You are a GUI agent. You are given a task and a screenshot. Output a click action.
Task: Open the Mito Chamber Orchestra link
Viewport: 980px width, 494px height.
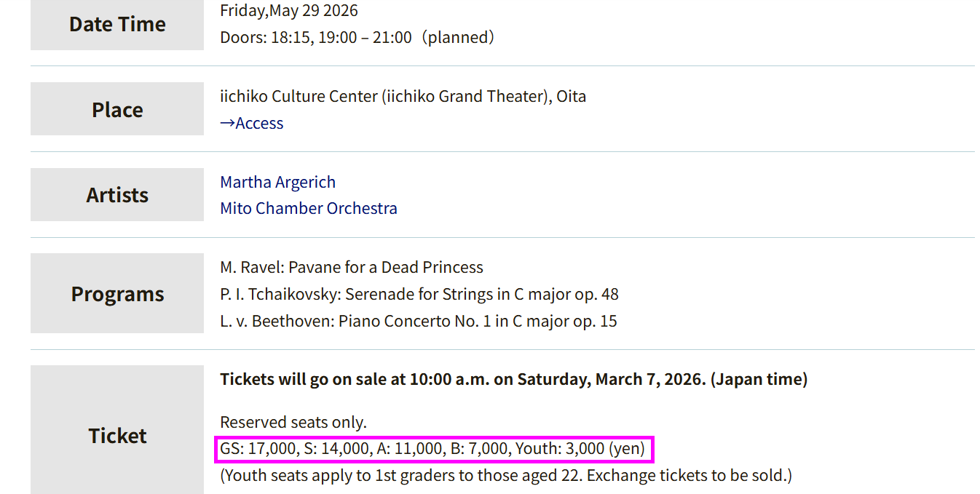(309, 209)
